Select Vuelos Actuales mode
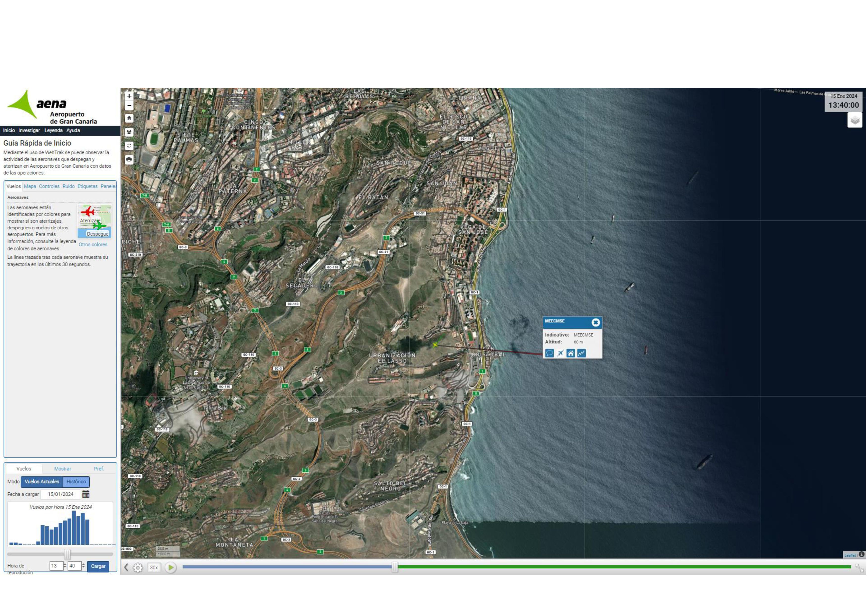868x614 pixels. [42, 482]
